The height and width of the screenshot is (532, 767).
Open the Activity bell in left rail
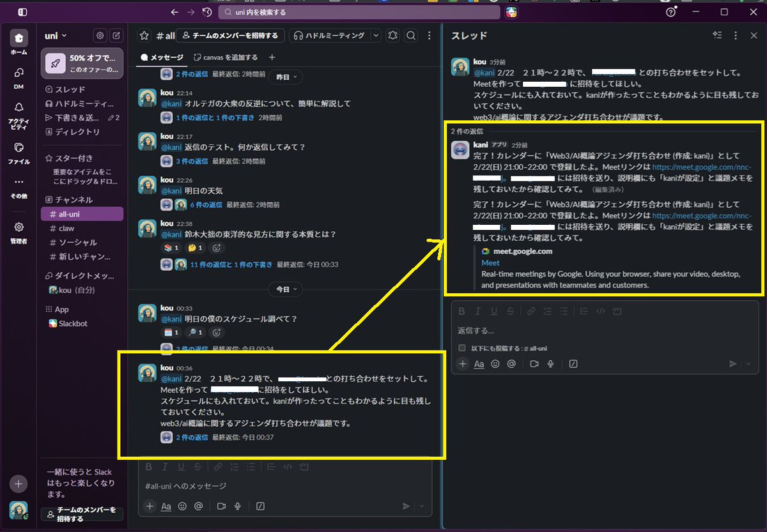point(19,115)
